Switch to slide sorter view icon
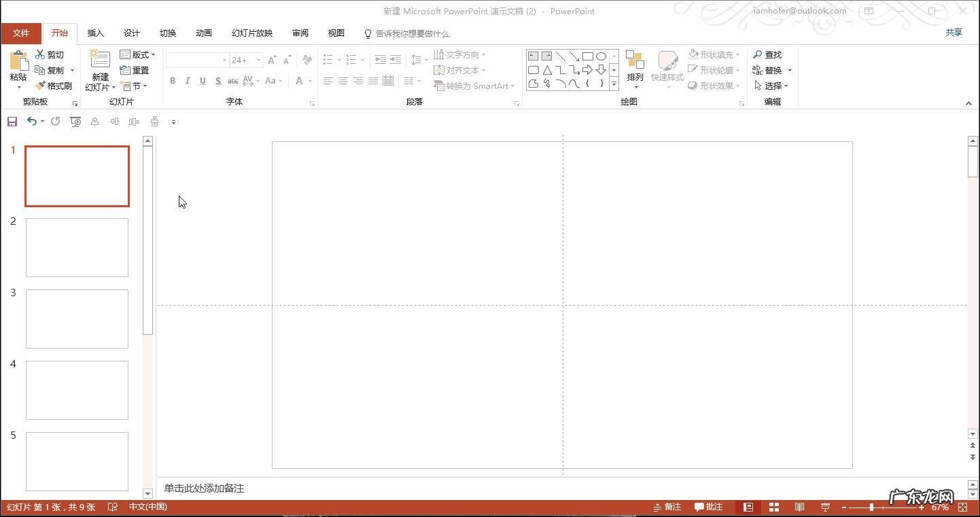The height and width of the screenshot is (517, 980). pyautogui.click(x=773, y=507)
